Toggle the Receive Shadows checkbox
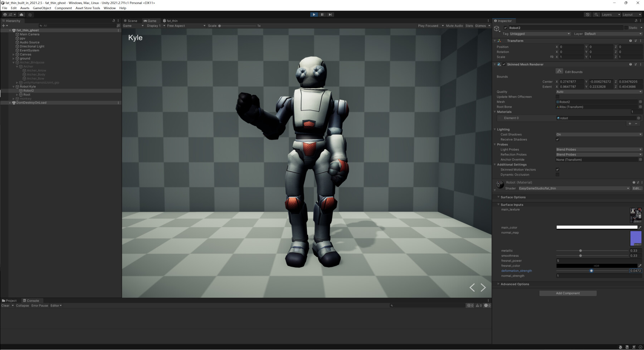Screen dimensions: 644x350 [x=557, y=139]
